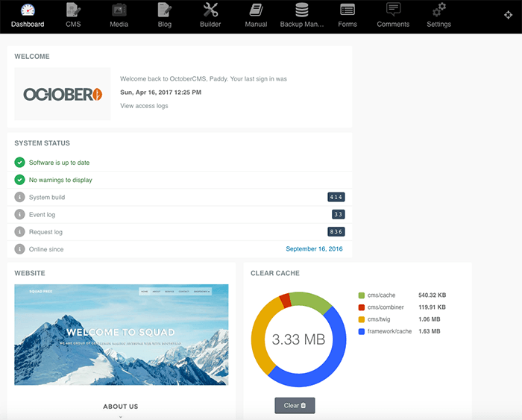Click the 1.63 MB framework/cache value
This screenshot has height=420, width=522.
coord(430,331)
